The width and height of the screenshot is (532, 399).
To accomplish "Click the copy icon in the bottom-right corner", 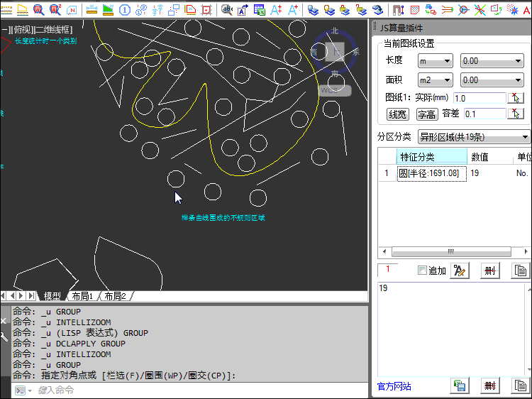I will pyautogui.click(x=520, y=386).
